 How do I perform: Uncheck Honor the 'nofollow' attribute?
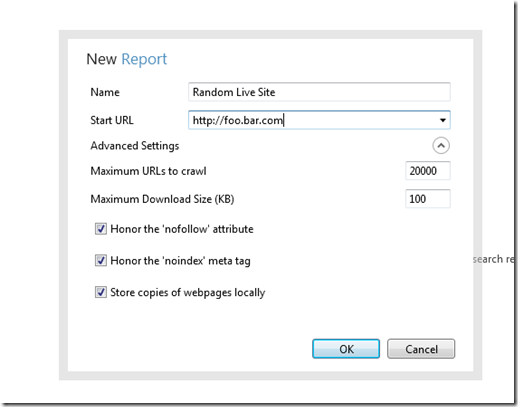point(101,229)
